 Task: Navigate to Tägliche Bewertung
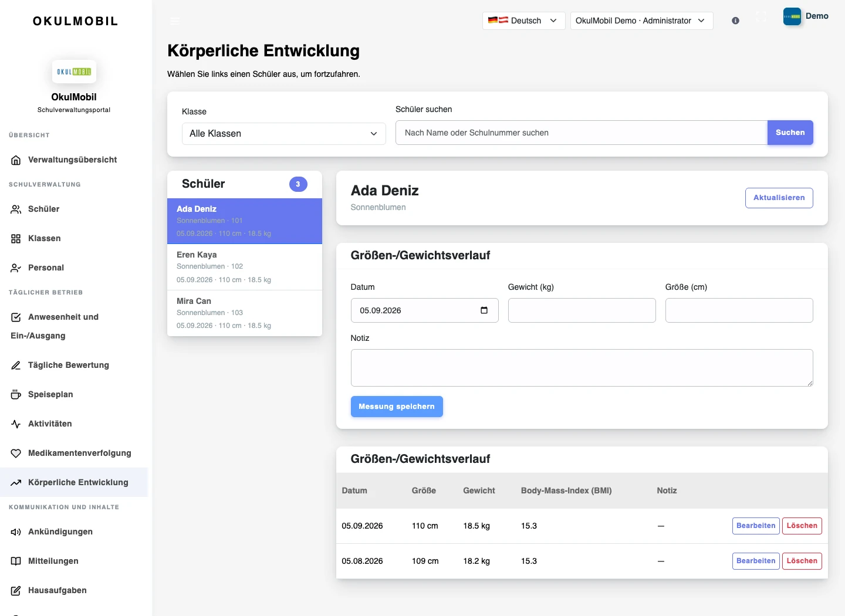(x=74, y=365)
